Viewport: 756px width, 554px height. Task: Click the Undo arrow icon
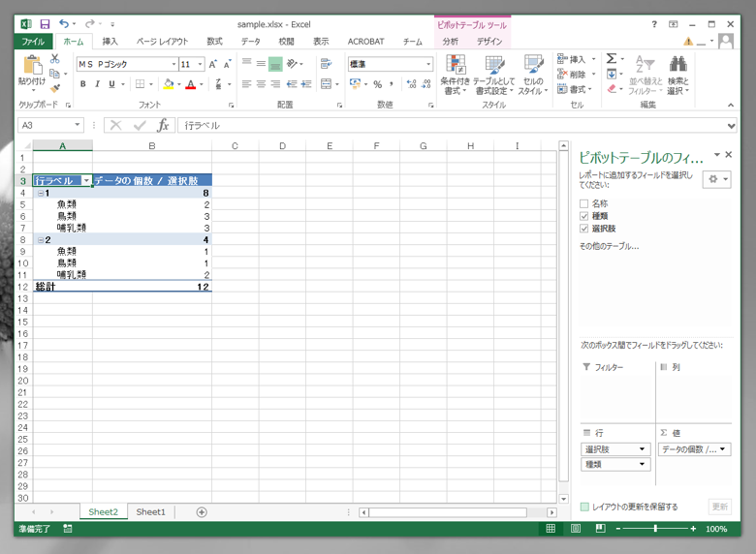point(64,23)
